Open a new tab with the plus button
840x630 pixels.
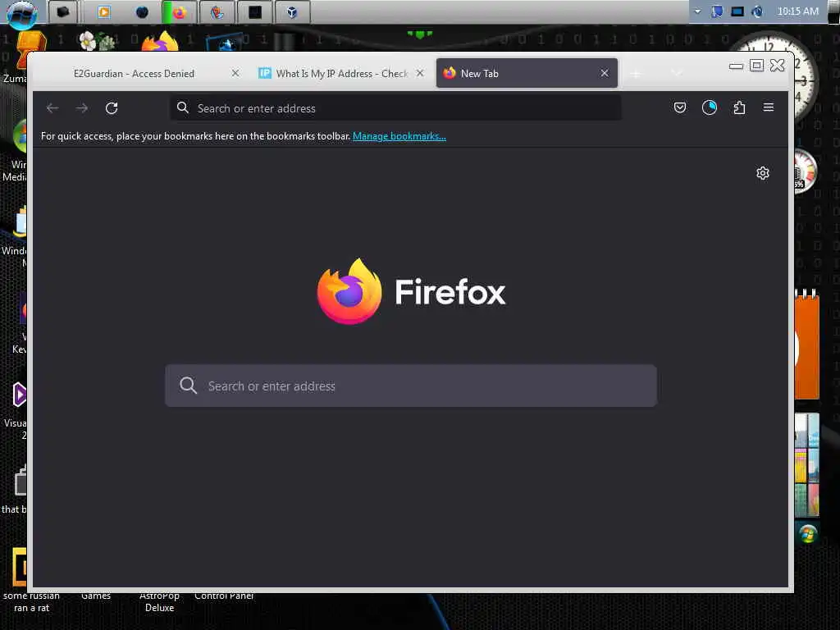coord(636,74)
